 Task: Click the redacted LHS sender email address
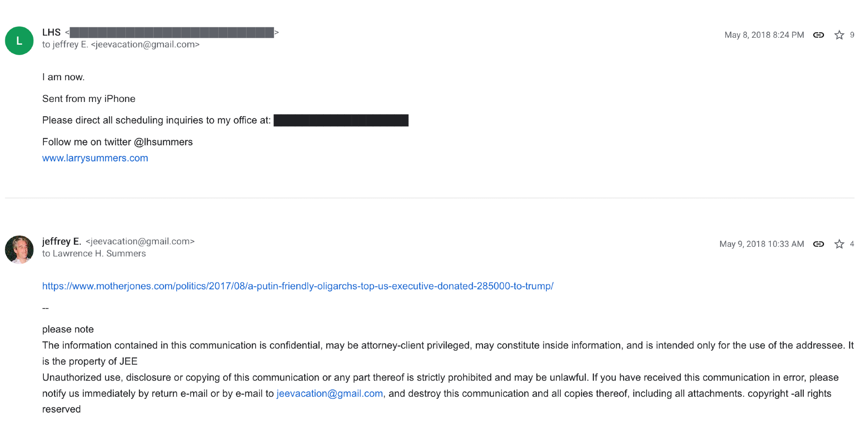(x=171, y=33)
